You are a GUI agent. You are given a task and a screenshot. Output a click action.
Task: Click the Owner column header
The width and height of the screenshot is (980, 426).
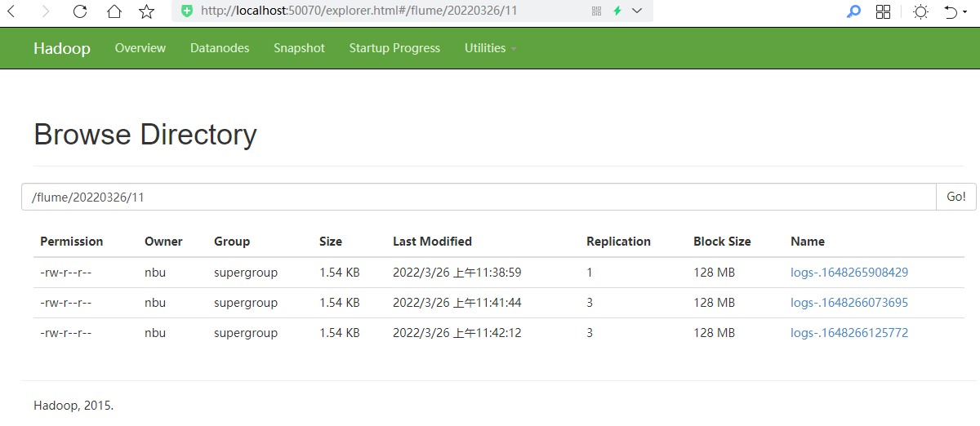click(163, 242)
